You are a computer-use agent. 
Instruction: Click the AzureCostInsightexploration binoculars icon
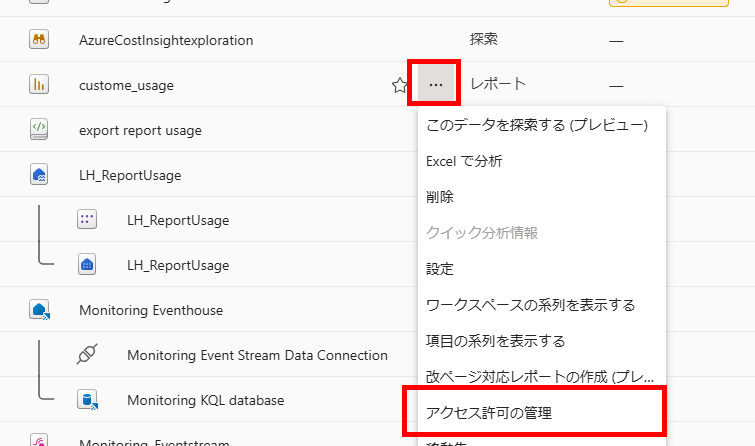coord(39,39)
